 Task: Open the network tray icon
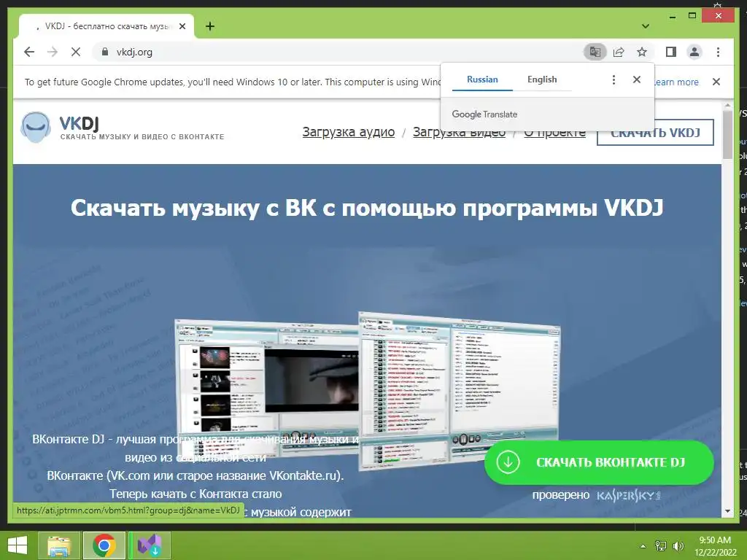click(661, 545)
